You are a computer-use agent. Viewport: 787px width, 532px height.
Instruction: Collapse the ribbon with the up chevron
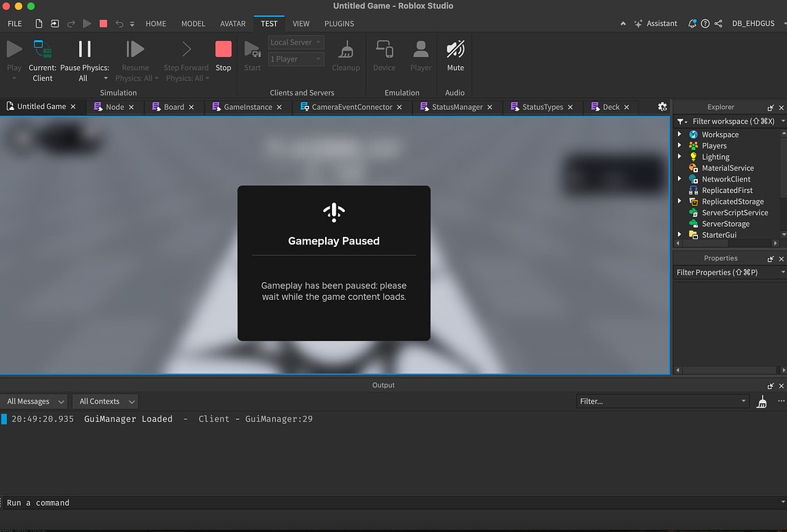pos(623,24)
